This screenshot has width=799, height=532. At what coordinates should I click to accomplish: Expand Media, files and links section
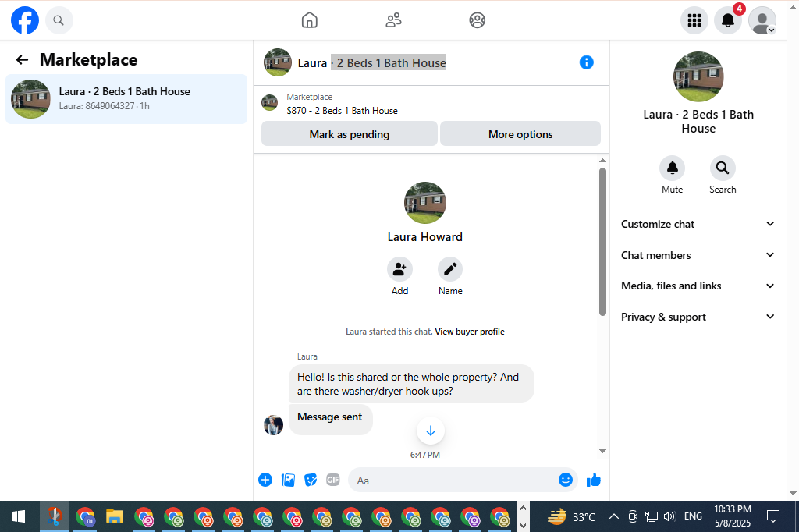pos(698,286)
